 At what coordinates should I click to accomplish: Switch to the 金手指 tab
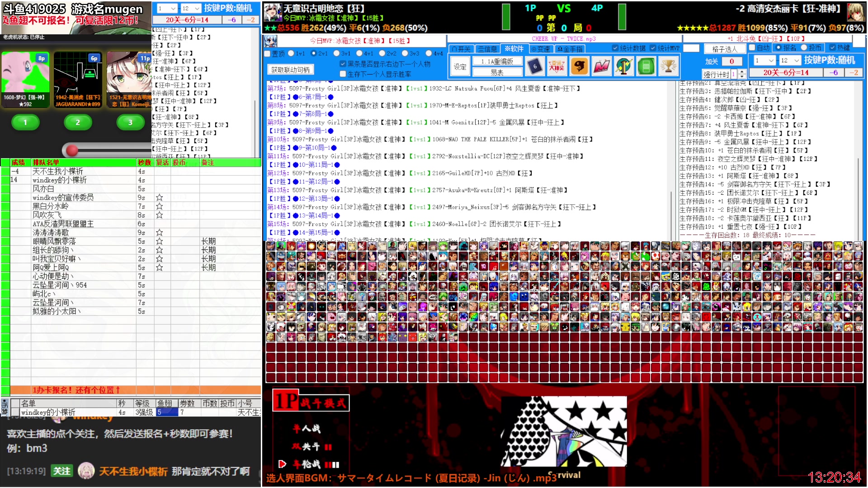coord(570,49)
